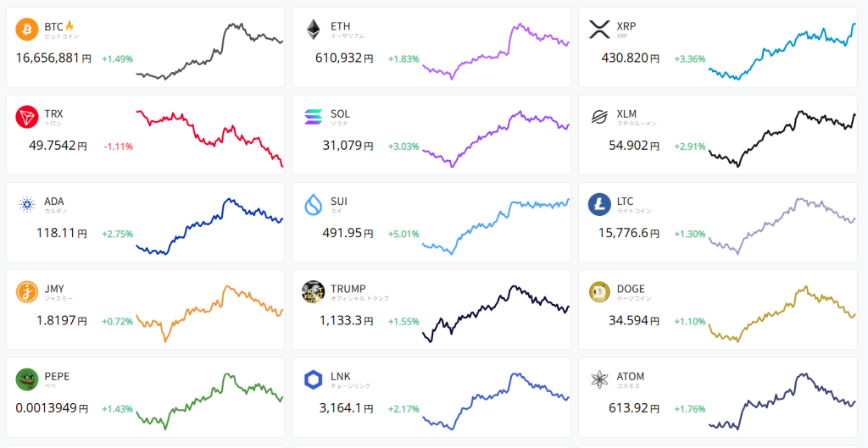Click the Litecoin logo icon

tap(599, 205)
